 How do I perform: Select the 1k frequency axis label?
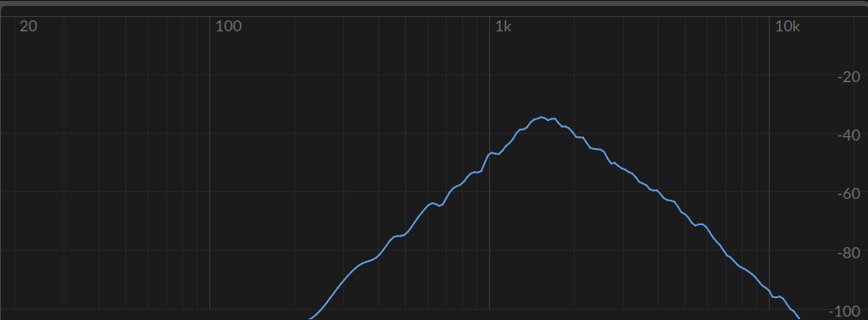point(504,26)
